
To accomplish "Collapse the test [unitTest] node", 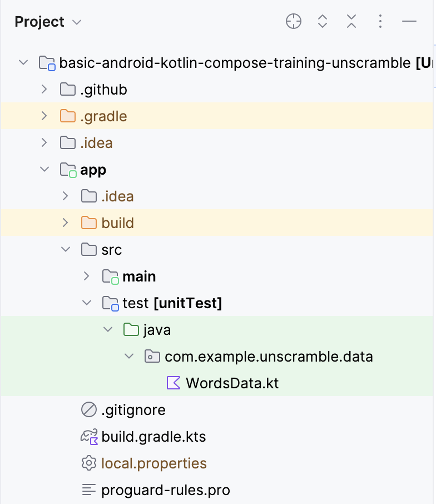I will pyautogui.click(x=86, y=303).
